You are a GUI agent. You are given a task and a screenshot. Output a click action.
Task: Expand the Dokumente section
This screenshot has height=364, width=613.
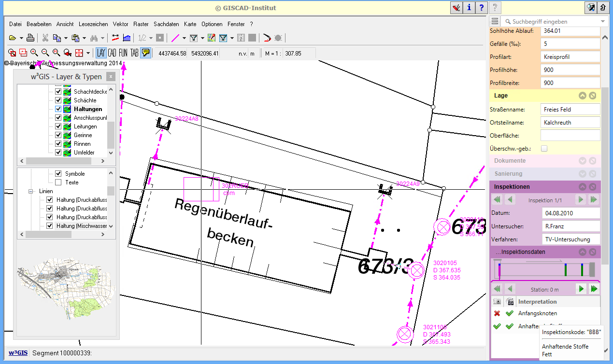[583, 161]
